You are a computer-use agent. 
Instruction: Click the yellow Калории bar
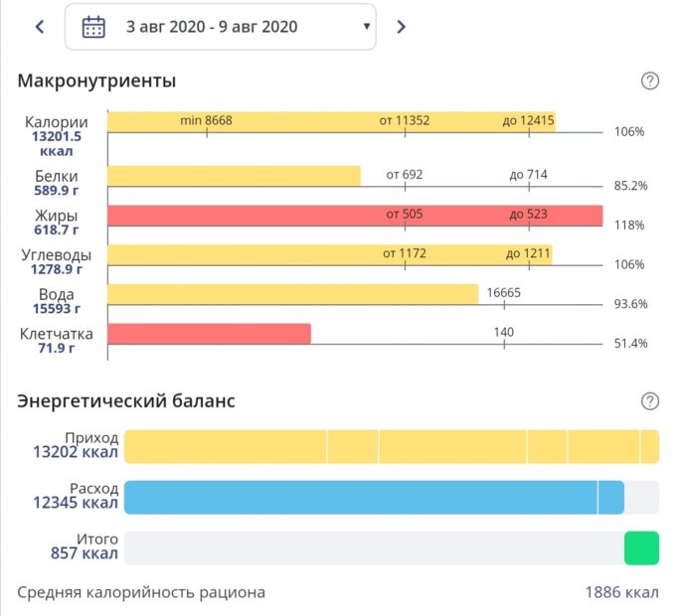coord(330,121)
